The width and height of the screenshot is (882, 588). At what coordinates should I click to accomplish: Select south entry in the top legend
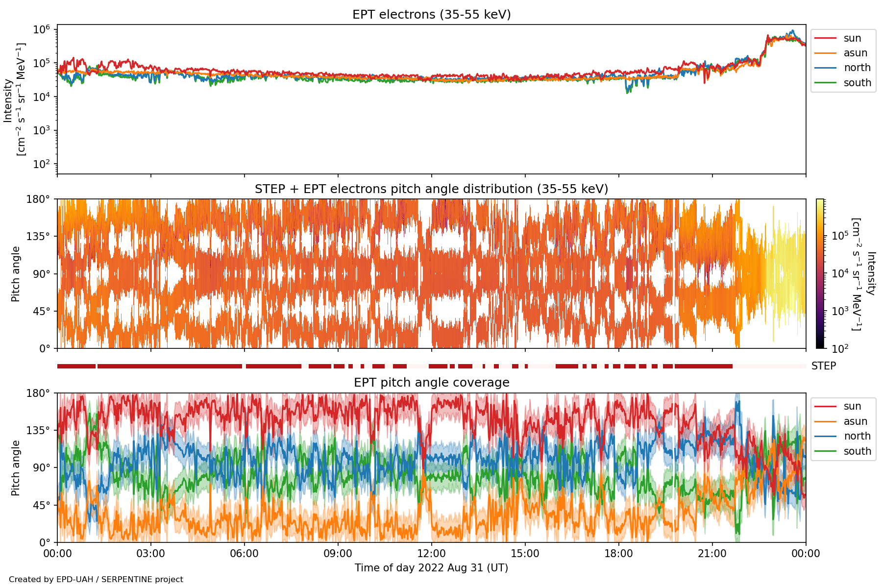click(857, 83)
